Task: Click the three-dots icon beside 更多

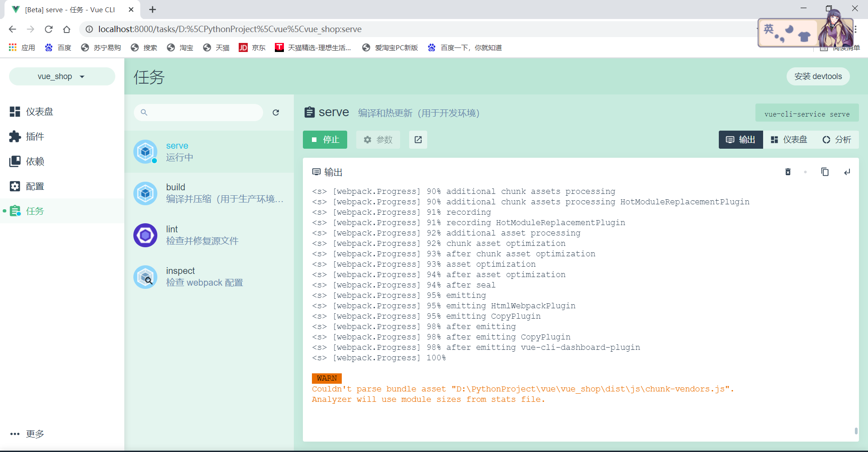Action: [x=15, y=434]
